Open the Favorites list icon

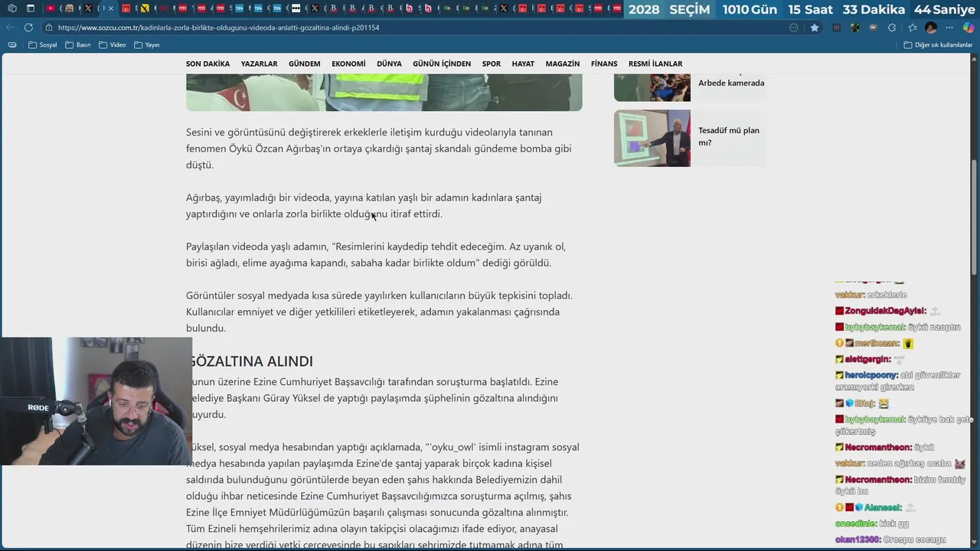913,28
